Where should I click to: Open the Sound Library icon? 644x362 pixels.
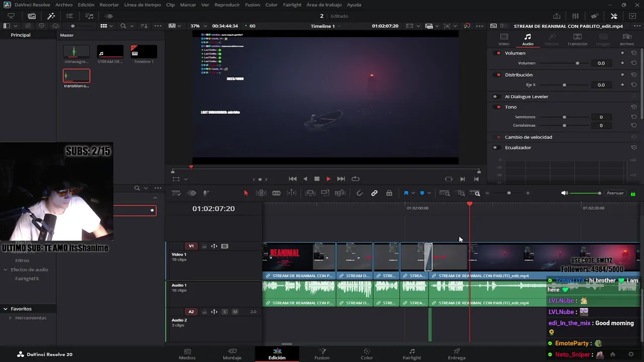(x=89, y=16)
